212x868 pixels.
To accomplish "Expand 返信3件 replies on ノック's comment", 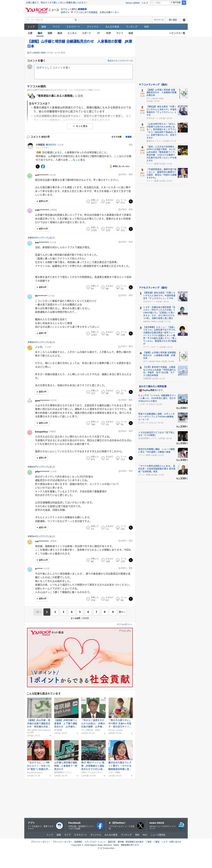I will tap(41, 391).
